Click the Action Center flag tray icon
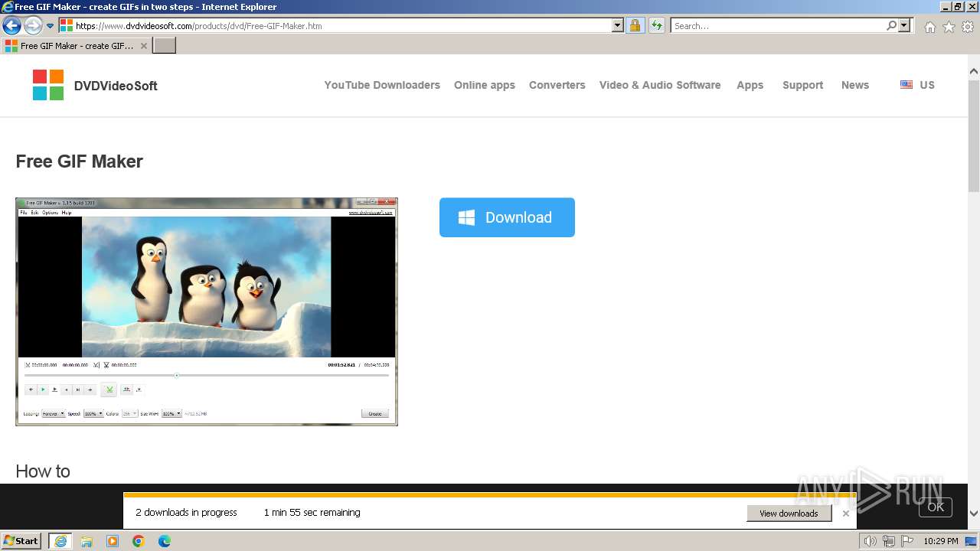Image resolution: width=980 pixels, height=551 pixels. (x=908, y=541)
